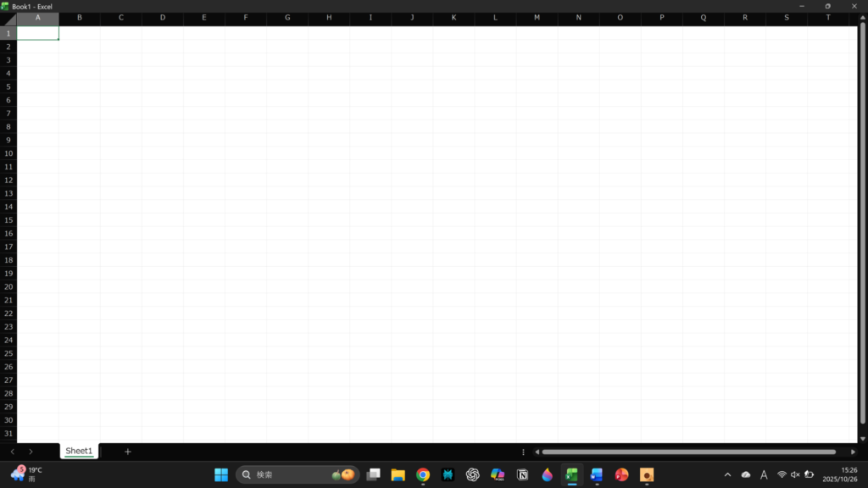The image size is (868, 488).
Task: Open the Word icon in the taskbar
Action: pyautogui.click(x=597, y=475)
